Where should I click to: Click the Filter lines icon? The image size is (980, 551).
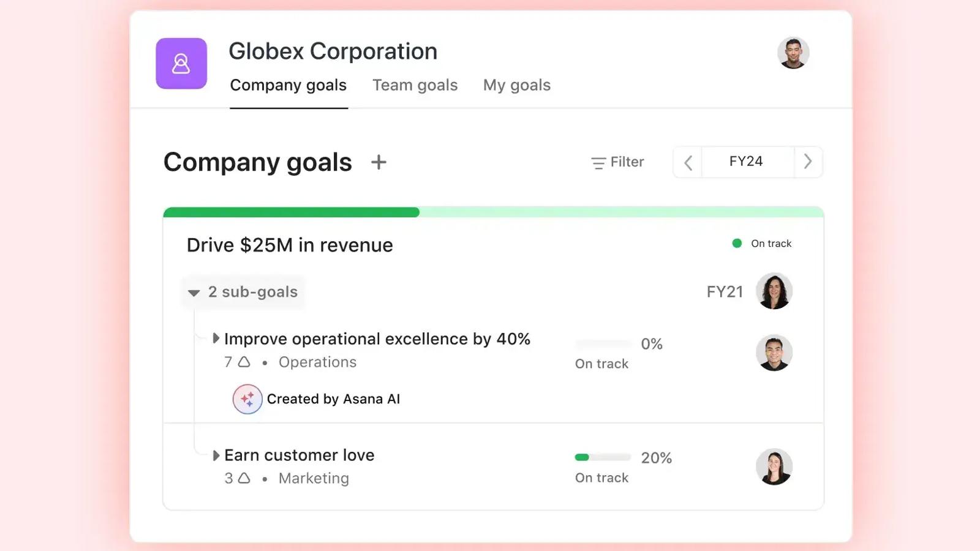tap(598, 163)
